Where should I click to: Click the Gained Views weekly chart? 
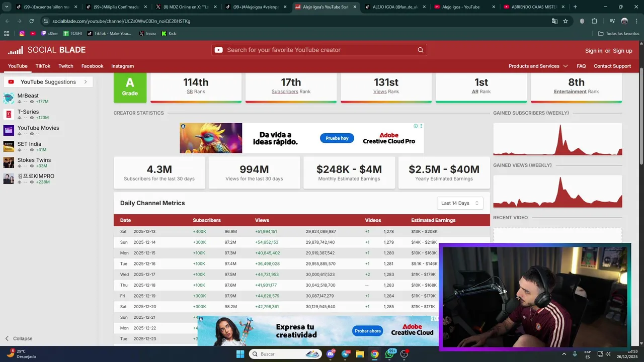557,192
